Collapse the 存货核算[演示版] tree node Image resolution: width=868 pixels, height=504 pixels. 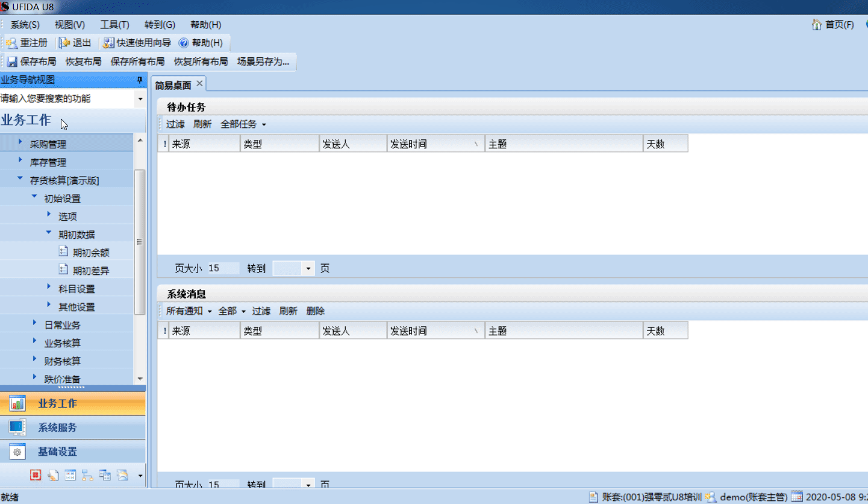click(x=20, y=179)
